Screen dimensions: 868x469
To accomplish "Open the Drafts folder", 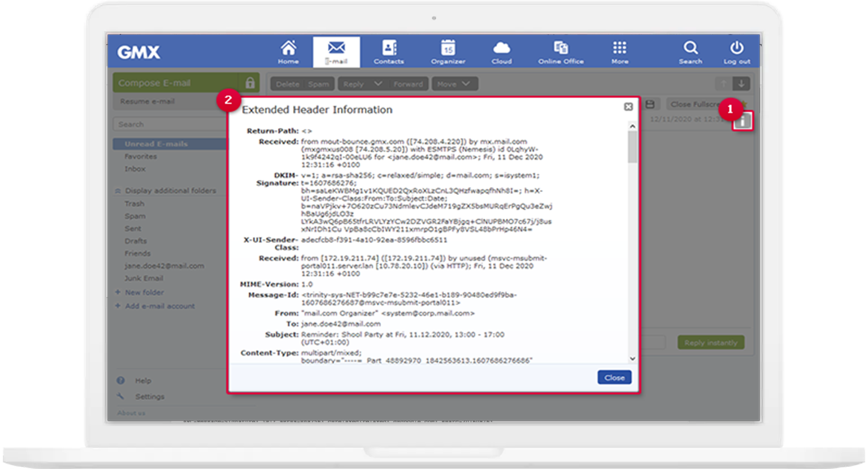I will (136, 241).
